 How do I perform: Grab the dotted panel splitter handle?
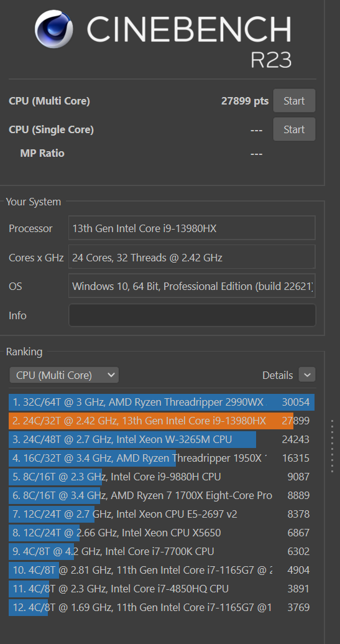[333, 446]
